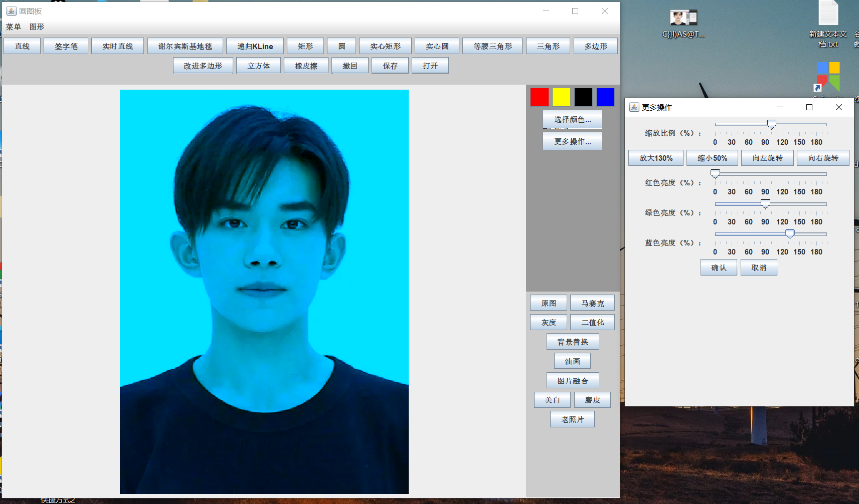Open the 选择颜色... color chooser

[573, 119]
